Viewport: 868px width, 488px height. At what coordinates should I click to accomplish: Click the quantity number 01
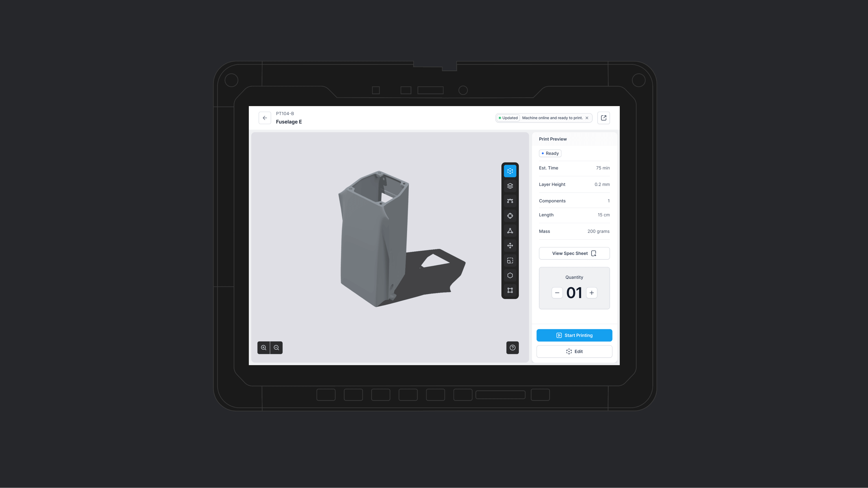tap(574, 293)
